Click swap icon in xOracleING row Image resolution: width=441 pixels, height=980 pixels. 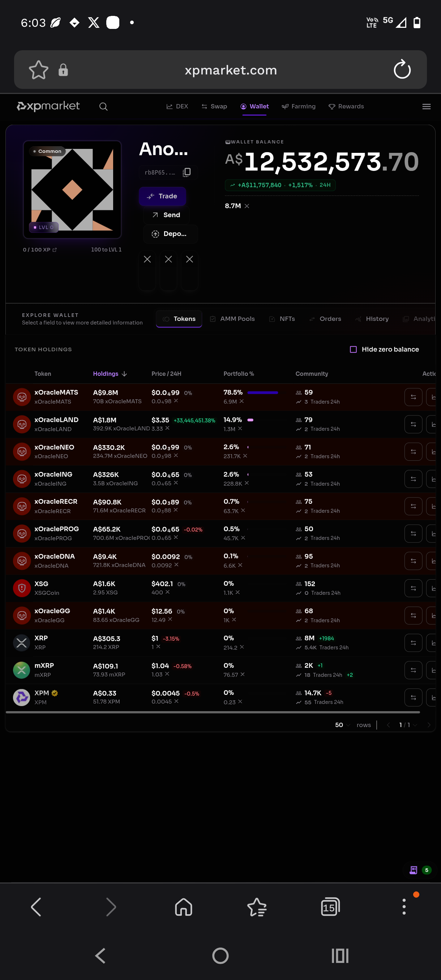(x=413, y=479)
